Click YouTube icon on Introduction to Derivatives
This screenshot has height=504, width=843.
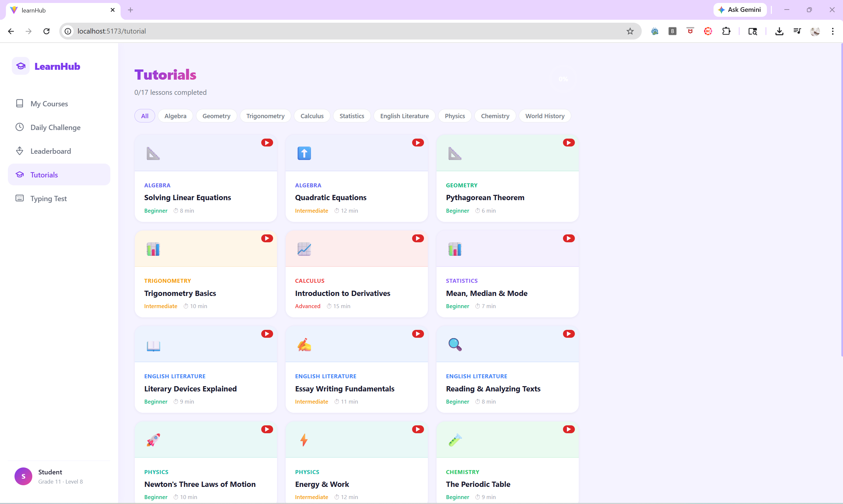coord(418,238)
